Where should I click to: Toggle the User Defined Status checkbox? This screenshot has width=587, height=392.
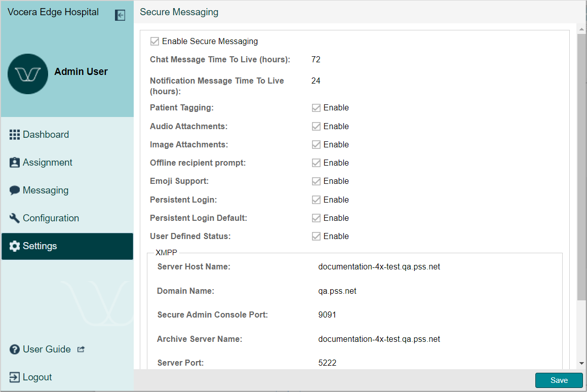click(316, 237)
